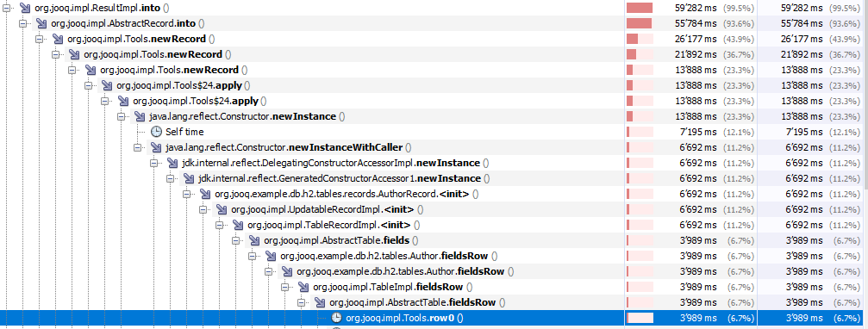Select the highlighted org.jooq.impl.Tools.row0 text
This screenshot has width=868, height=329.
[x=404, y=318]
